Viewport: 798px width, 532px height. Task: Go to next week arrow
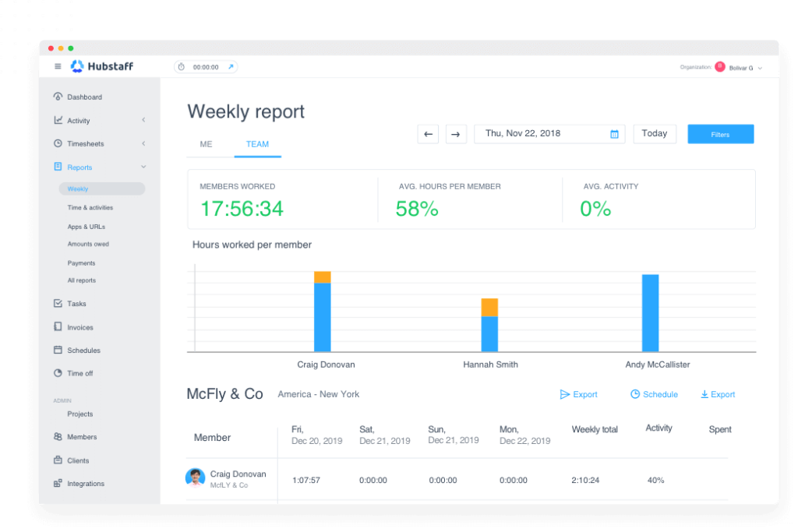(x=456, y=134)
